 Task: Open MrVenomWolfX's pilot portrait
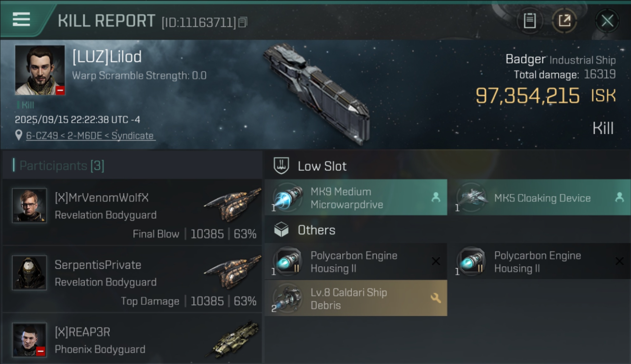30,206
